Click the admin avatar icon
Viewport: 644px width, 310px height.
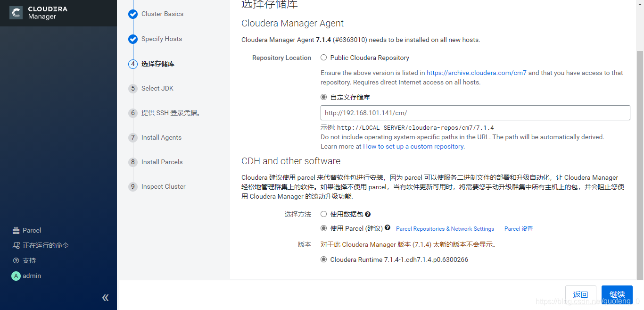click(16, 276)
